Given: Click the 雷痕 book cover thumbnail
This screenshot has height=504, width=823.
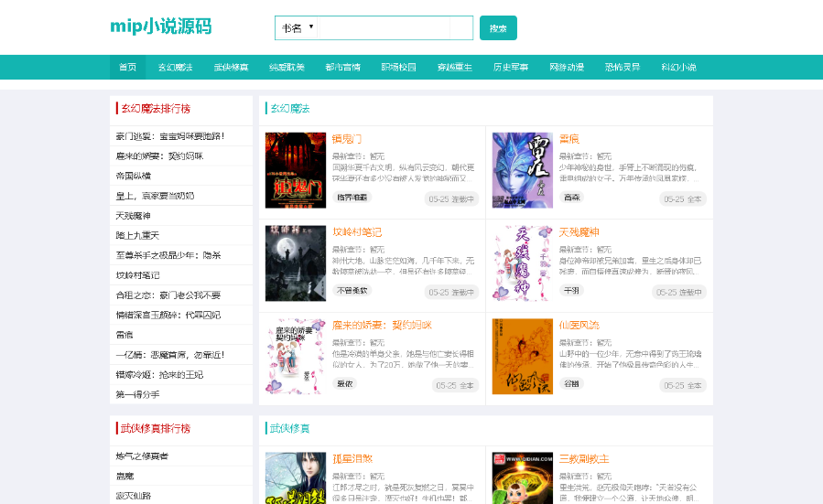Looking at the screenshot, I should click(x=522, y=170).
